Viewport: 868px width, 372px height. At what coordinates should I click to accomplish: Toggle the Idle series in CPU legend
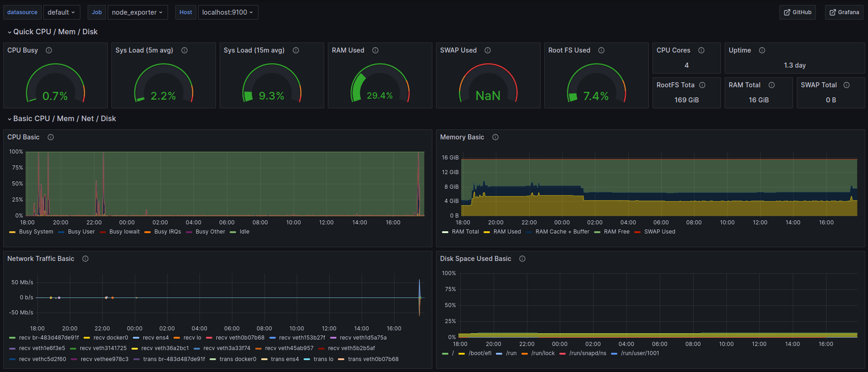(245, 232)
